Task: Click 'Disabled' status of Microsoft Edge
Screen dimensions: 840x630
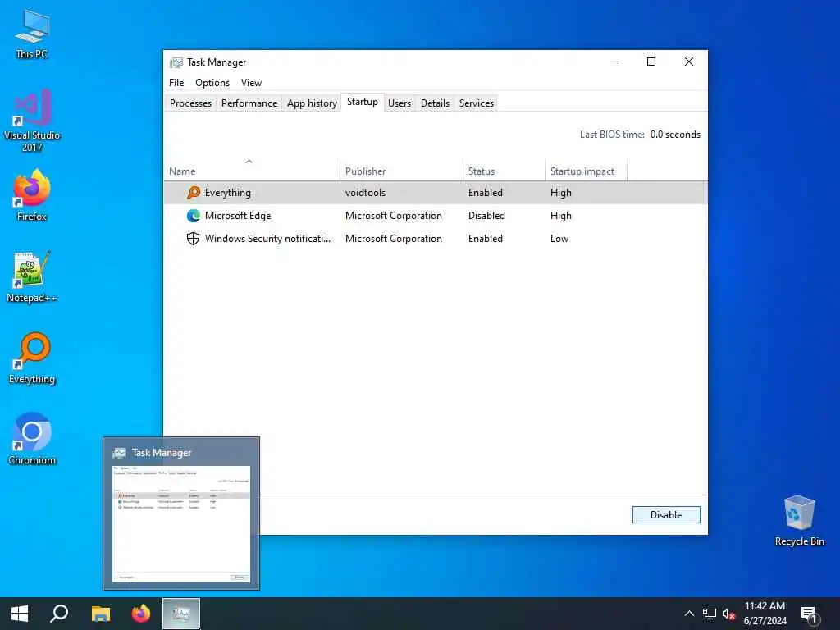Action: tap(486, 216)
